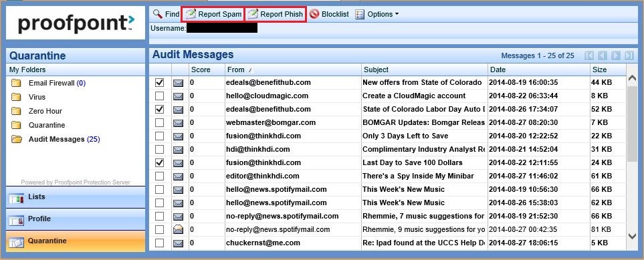Screen dimensions: 644x260
Task: Click the sidebar Quarantine folder icon
Action: coord(16,125)
